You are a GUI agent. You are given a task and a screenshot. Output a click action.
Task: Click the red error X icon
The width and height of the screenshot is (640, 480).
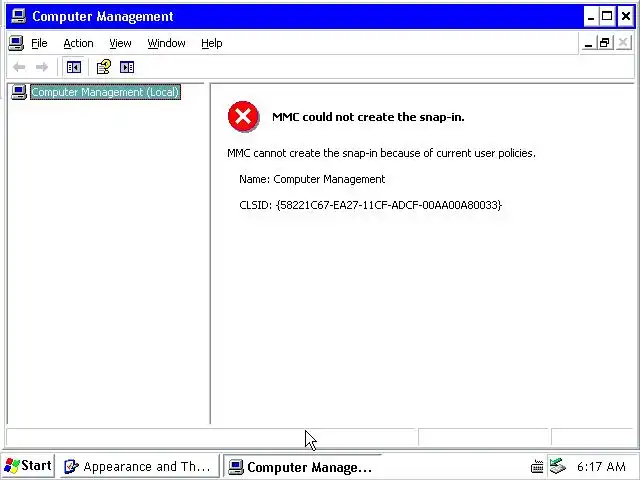[243, 117]
